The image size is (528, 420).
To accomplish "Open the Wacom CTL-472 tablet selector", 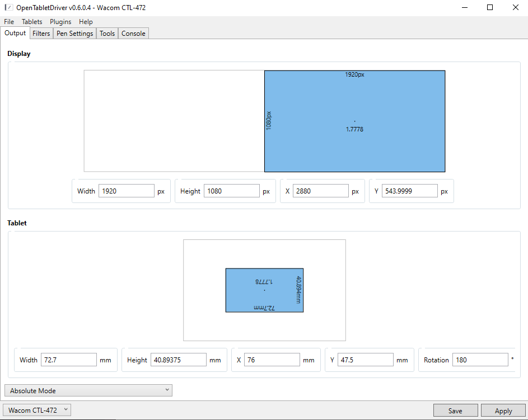I will [x=37, y=410].
